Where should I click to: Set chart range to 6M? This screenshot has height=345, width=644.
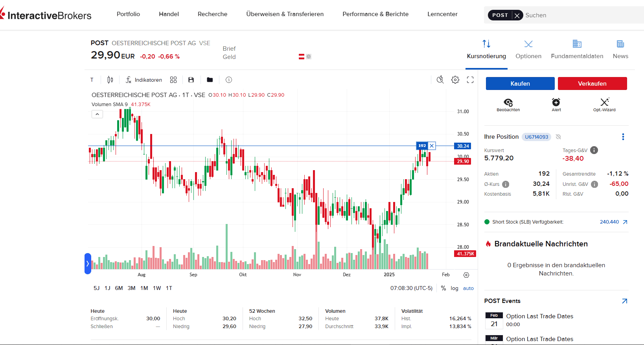[x=119, y=288]
